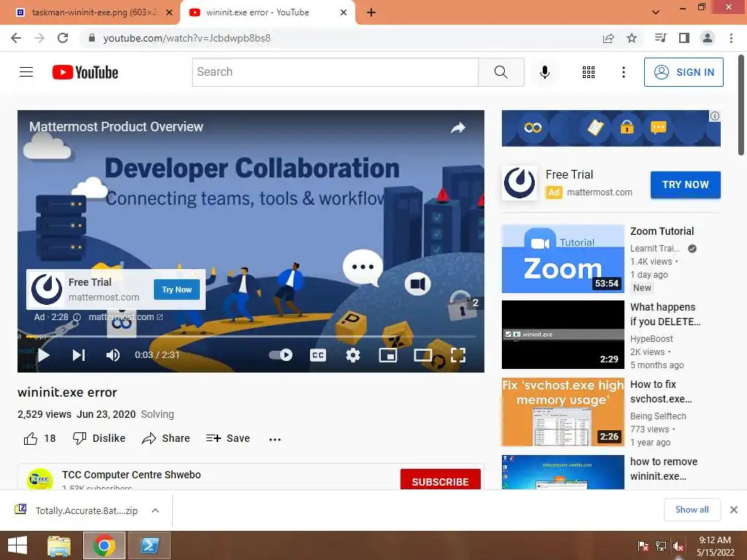Share this page icon in address bar

tap(608, 38)
